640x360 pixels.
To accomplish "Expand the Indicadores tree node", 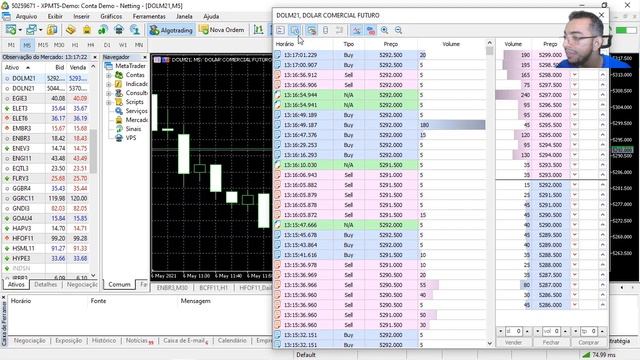I will coord(109,84).
